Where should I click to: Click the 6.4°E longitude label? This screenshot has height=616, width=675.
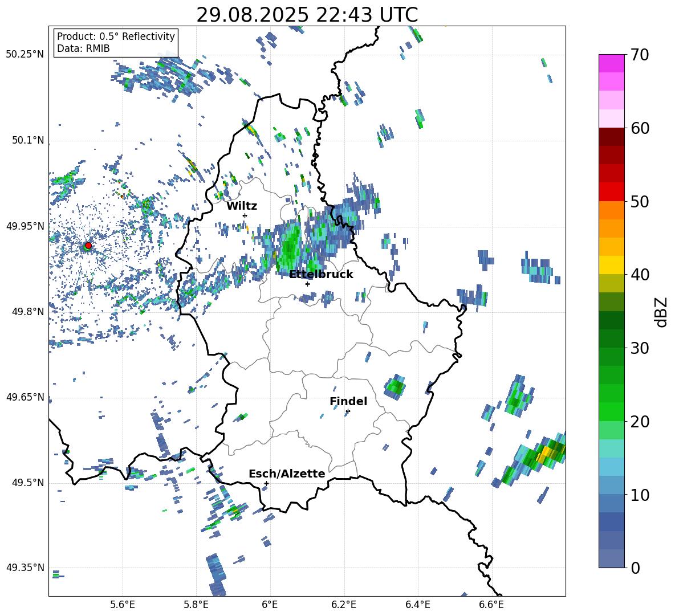417,605
